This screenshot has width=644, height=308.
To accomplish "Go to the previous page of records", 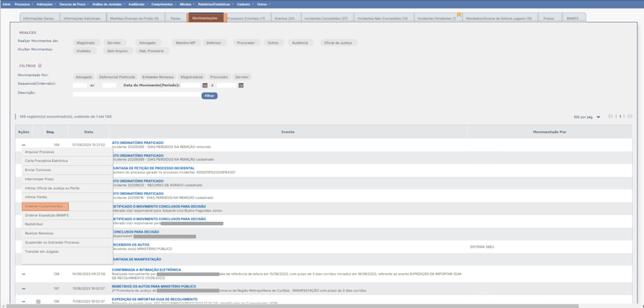I will (x=616, y=116).
